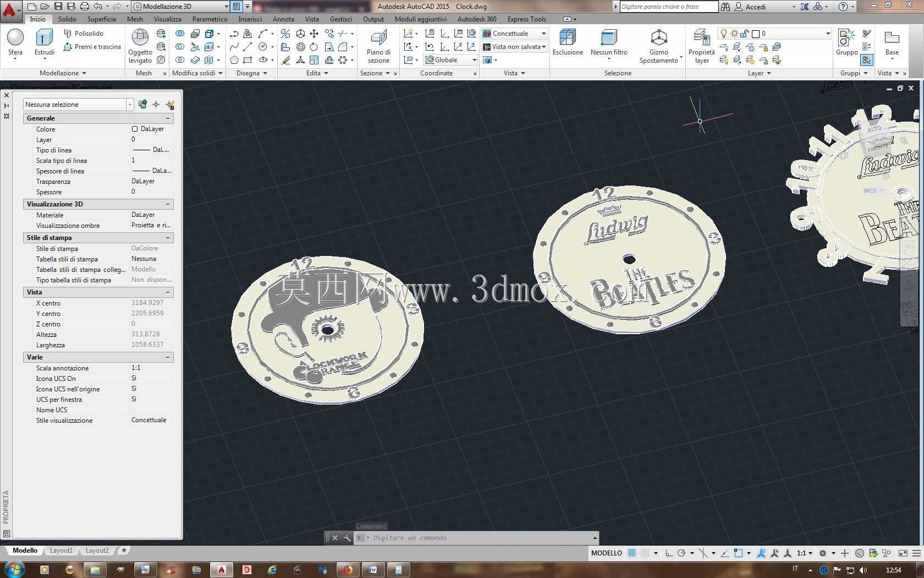Collapse the Varie section

168,357
